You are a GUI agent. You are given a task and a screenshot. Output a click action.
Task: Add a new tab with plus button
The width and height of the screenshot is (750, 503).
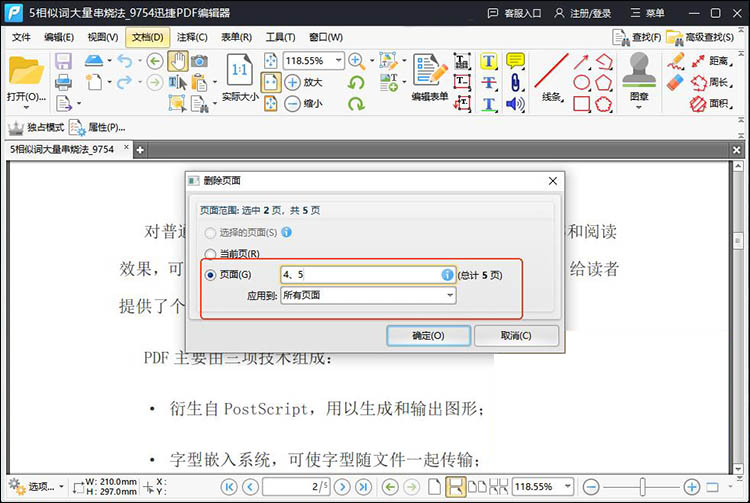tap(140, 150)
